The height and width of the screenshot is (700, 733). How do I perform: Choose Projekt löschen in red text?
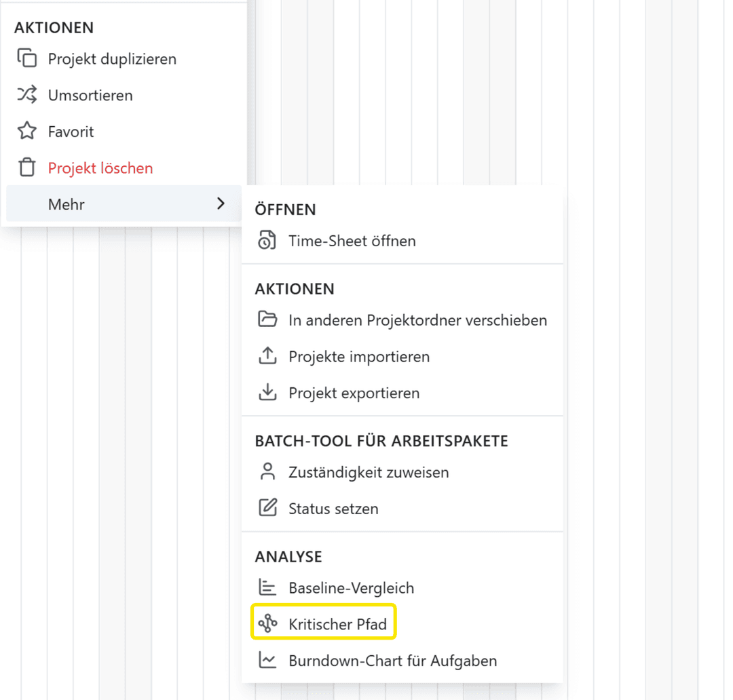point(100,168)
